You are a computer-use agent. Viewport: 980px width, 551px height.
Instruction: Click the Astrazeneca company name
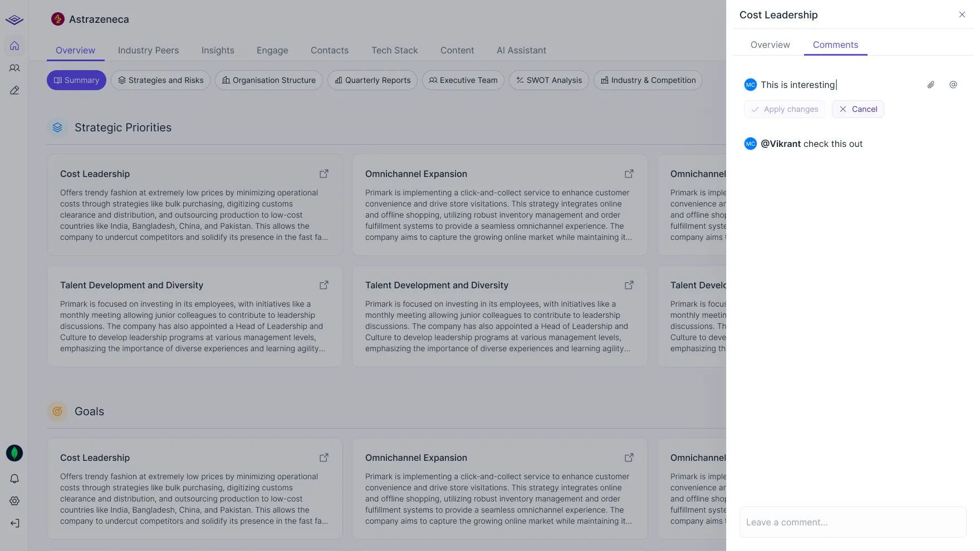click(99, 19)
